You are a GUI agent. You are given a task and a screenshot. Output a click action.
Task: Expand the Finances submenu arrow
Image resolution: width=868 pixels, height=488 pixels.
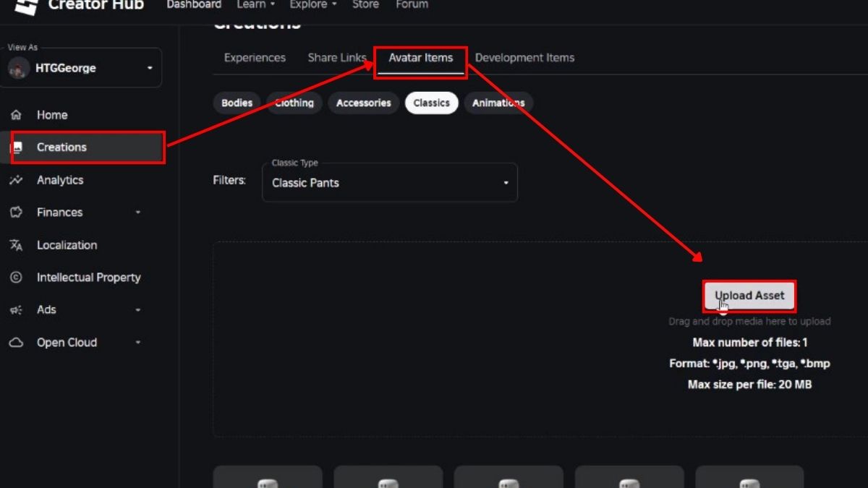pyautogui.click(x=137, y=213)
